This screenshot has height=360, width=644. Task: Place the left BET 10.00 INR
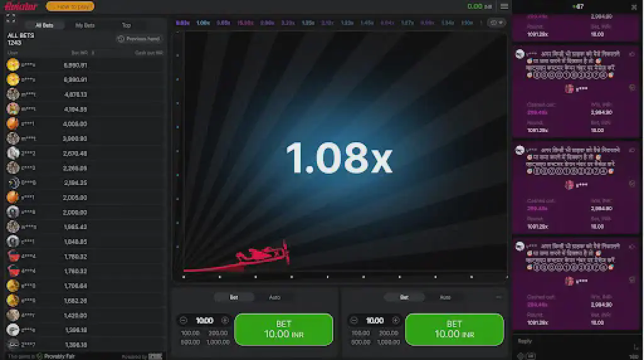pyautogui.click(x=284, y=330)
